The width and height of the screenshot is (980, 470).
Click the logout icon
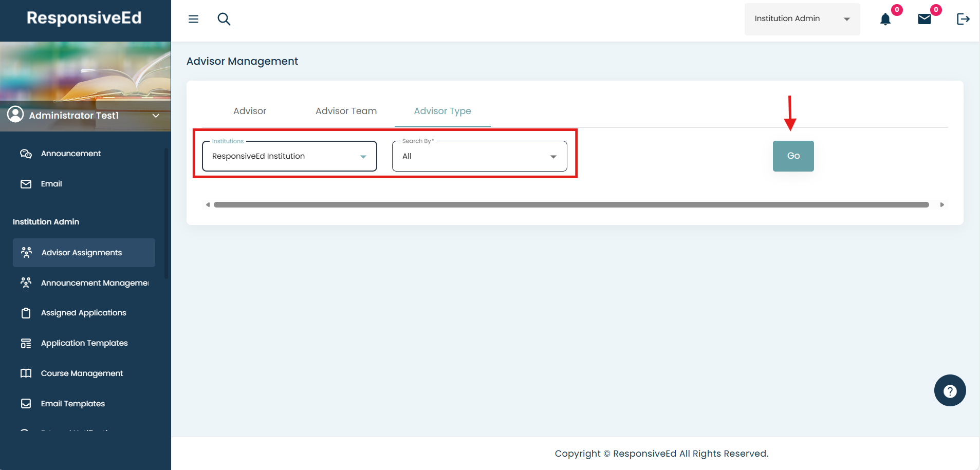pyautogui.click(x=963, y=19)
